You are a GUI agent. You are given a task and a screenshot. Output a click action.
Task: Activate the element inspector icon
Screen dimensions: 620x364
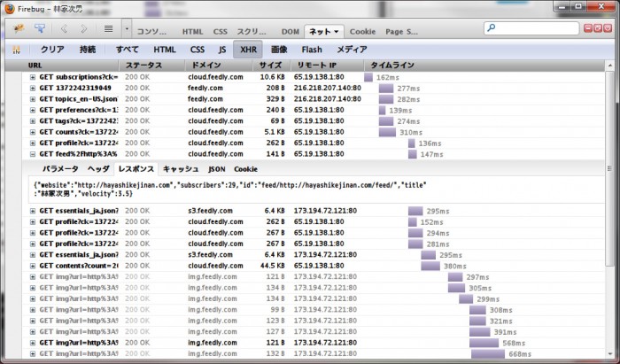point(41,29)
